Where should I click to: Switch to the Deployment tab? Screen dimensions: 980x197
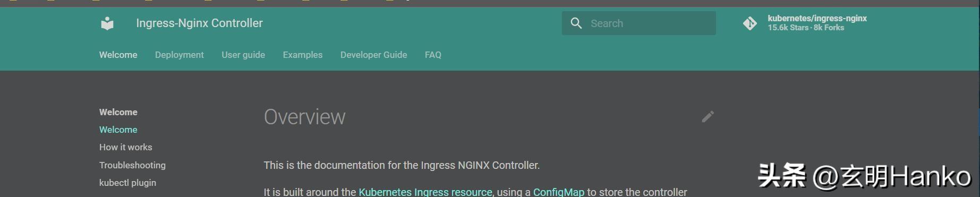[179, 55]
